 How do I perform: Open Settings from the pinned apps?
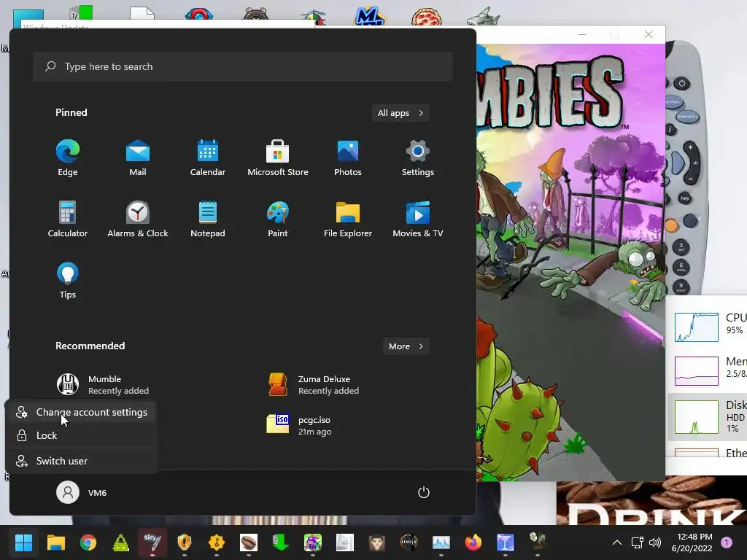click(418, 158)
